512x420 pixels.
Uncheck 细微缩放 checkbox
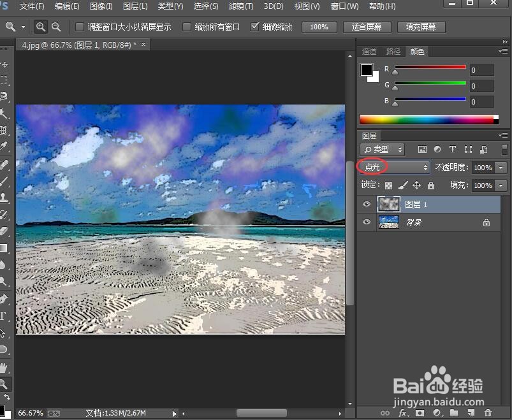click(x=254, y=26)
